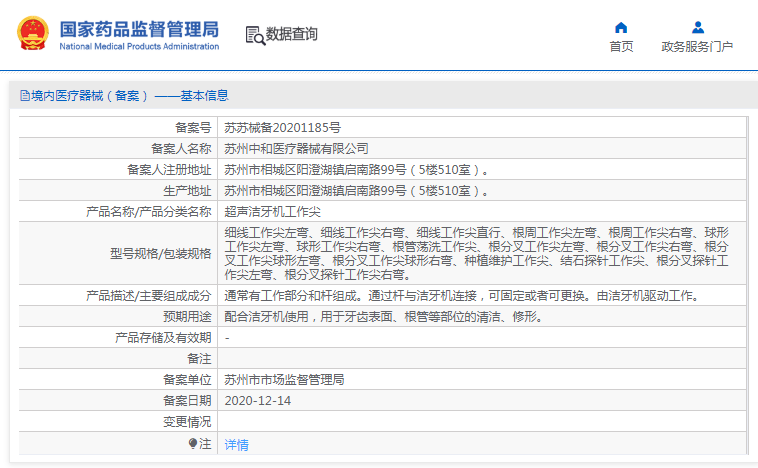Select 苏州中和医疗器械有限公司 value
Screen dimensions: 758x468
point(296,148)
